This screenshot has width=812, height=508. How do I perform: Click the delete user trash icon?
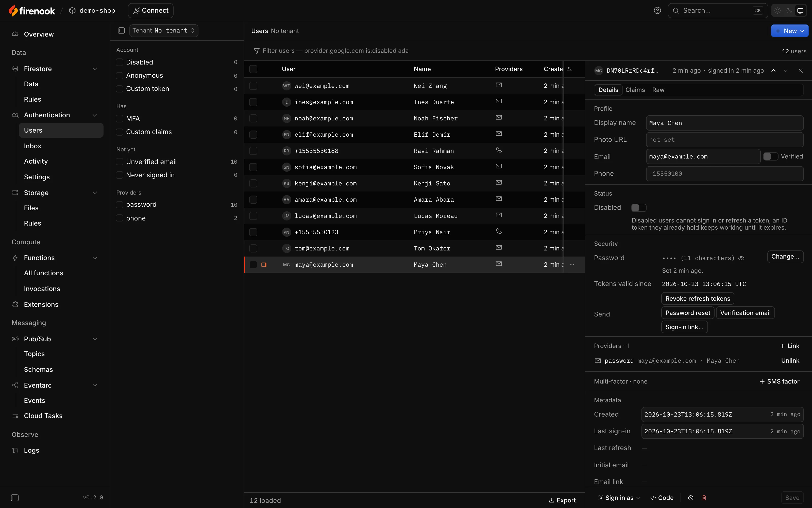click(704, 498)
